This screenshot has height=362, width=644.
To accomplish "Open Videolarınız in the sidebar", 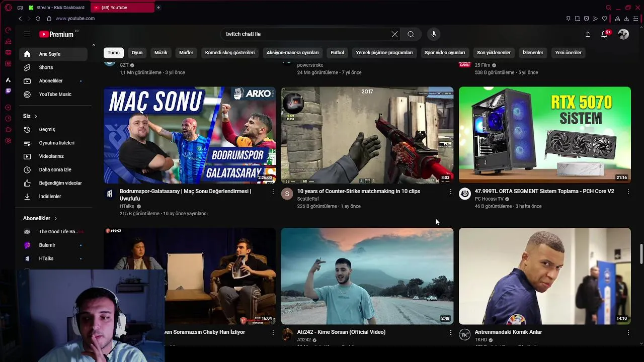I will (x=53, y=156).
